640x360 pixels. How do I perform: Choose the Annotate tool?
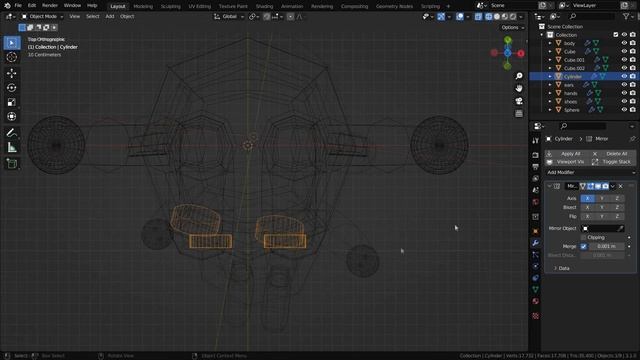(12, 133)
